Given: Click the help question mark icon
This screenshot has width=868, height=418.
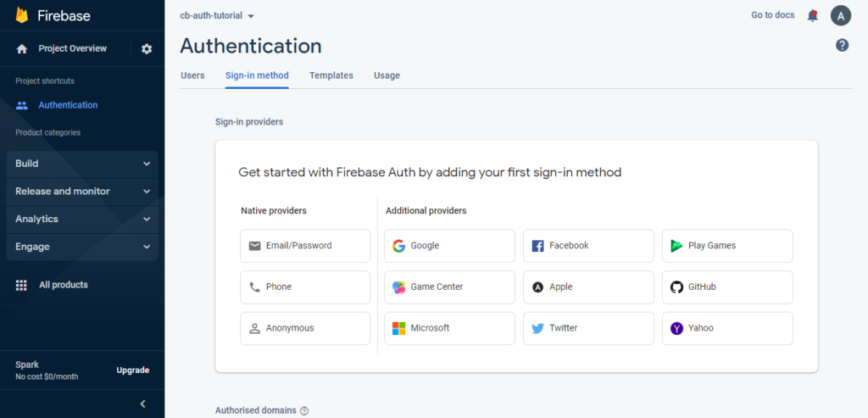Looking at the screenshot, I should 842,46.
